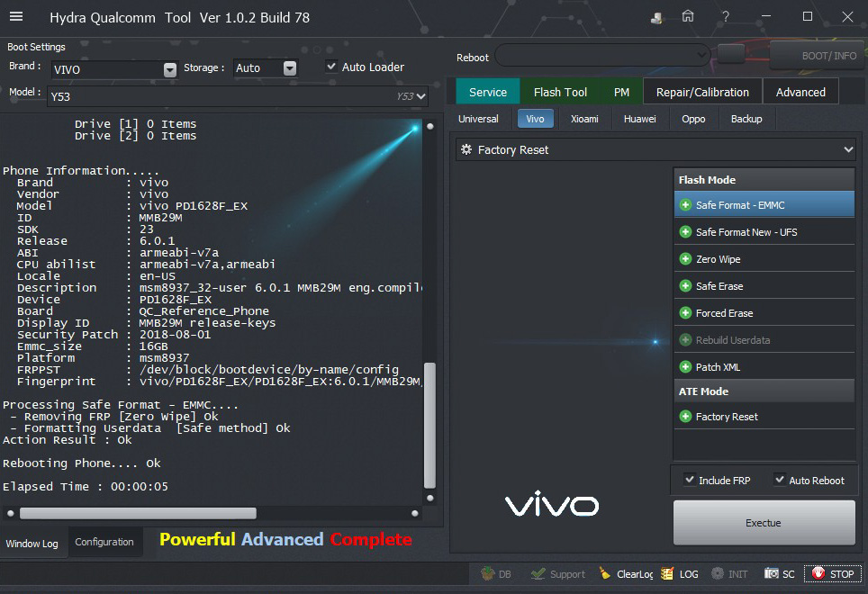This screenshot has width=868, height=594.
Task: Click log scroll-up dot at top
Action: [x=429, y=126]
